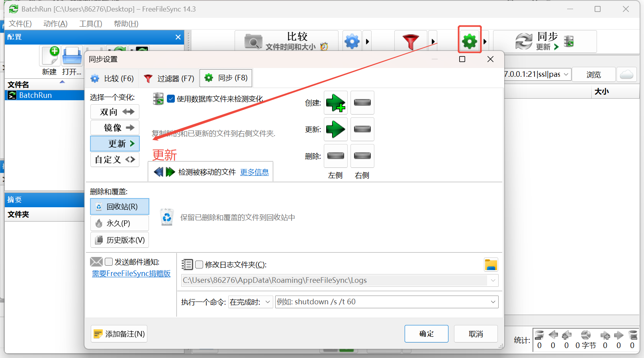The image size is (644, 358).
Task: Select BatchRun in the configuration list
Action: (45, 95)
